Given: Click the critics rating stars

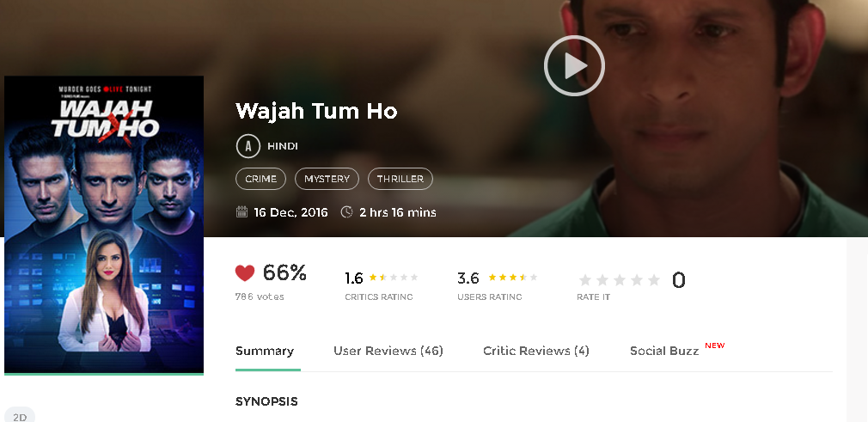Looking at the screenshot, I should [394, 278].
